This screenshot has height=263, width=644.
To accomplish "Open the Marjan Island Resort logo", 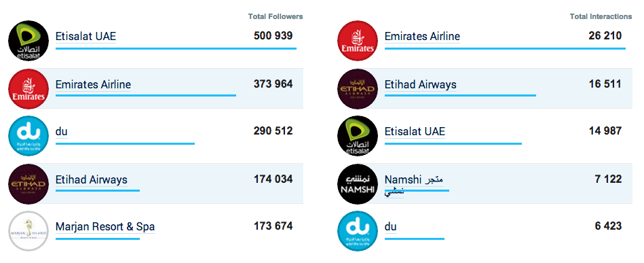I will tap(29, 231).
